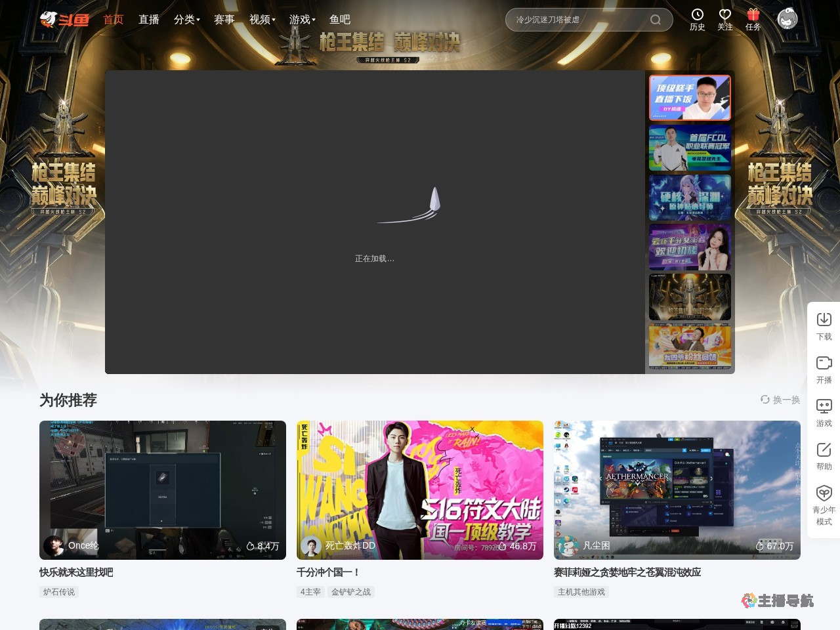Screen dimensions: 840x630
Task: Click the 开播 camera sidebar icon
Action: click(x=824, y=363)
